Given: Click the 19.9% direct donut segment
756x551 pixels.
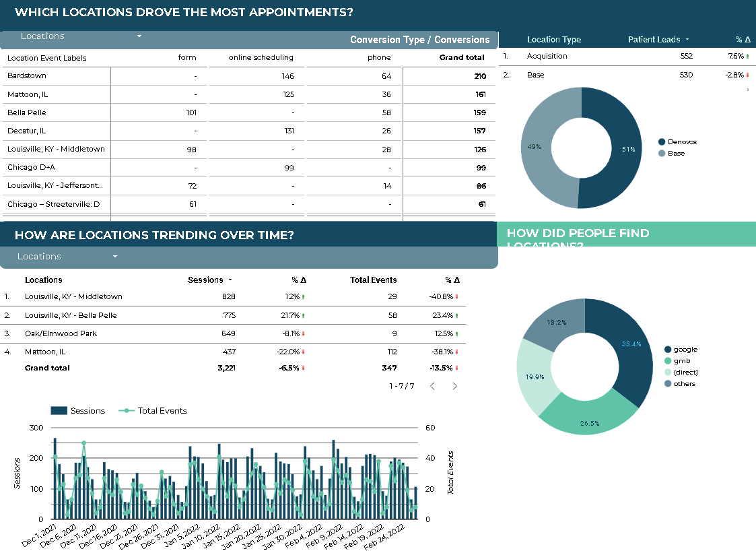Looking at the screenshot, I should (535, 377).
